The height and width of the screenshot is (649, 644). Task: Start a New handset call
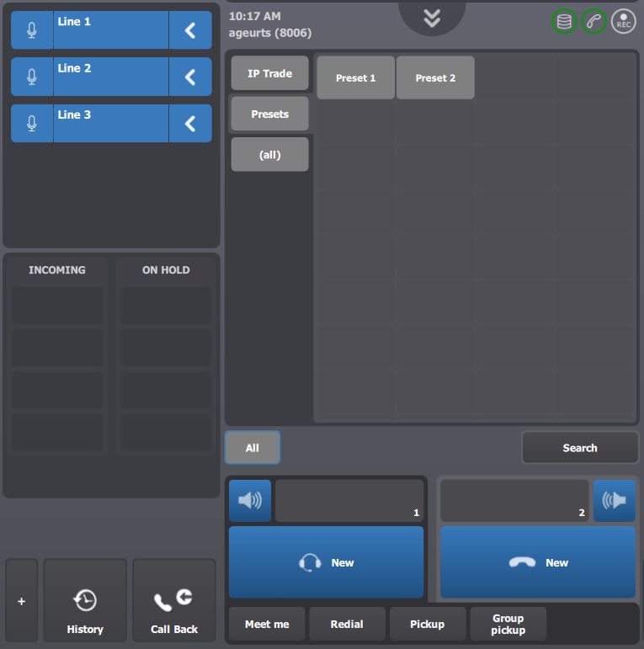[x=538, y=562]
